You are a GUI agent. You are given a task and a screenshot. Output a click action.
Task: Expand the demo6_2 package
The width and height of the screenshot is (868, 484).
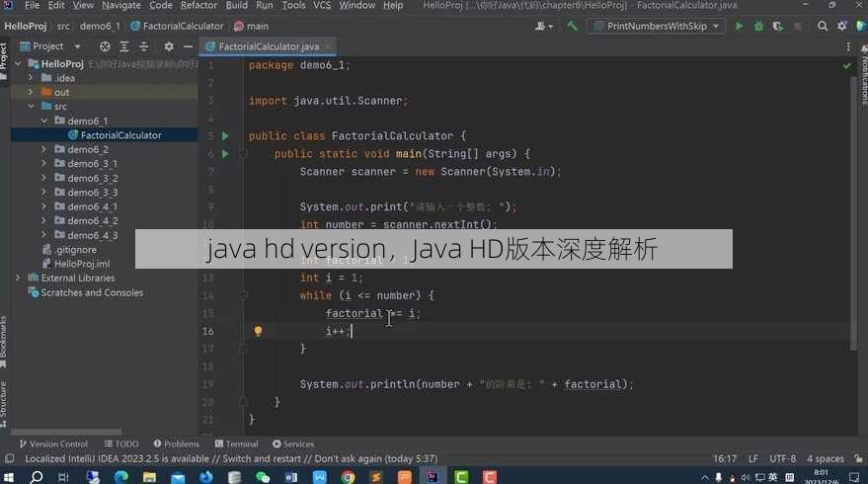pos(44,149)
